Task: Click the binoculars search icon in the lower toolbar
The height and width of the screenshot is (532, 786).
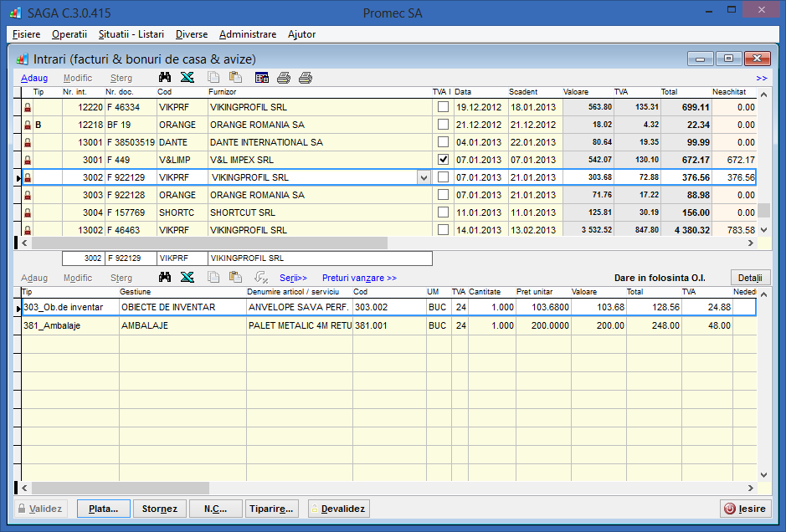Action: (166, 277)
